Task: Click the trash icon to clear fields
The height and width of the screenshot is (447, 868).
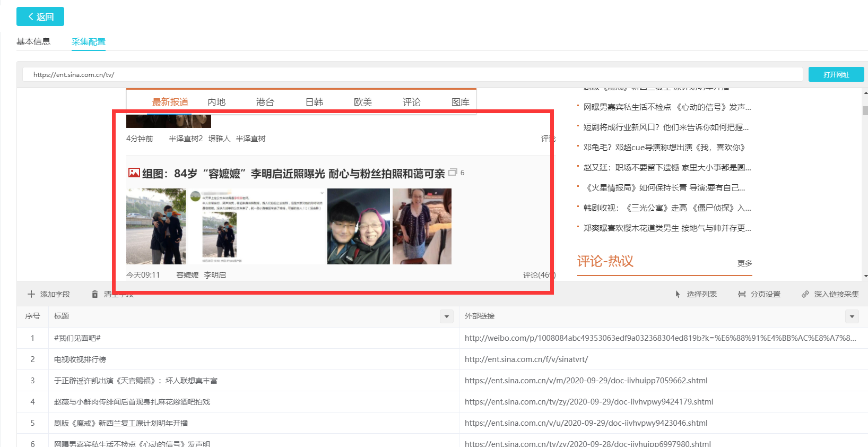Action: (x=95, y=294)
